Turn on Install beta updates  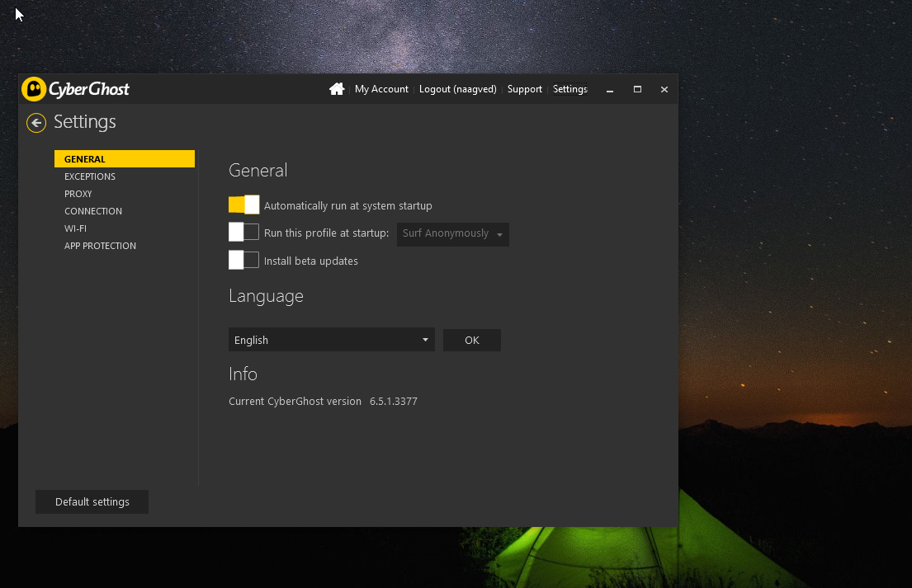tap(243, 260)
